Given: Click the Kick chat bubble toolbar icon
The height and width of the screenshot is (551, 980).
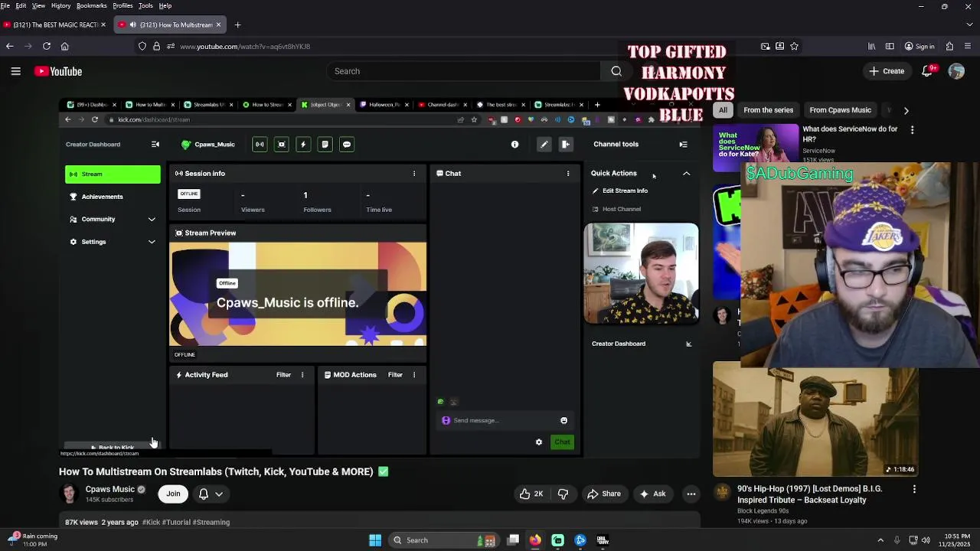Looking at the screenshot, I should 347,144.
